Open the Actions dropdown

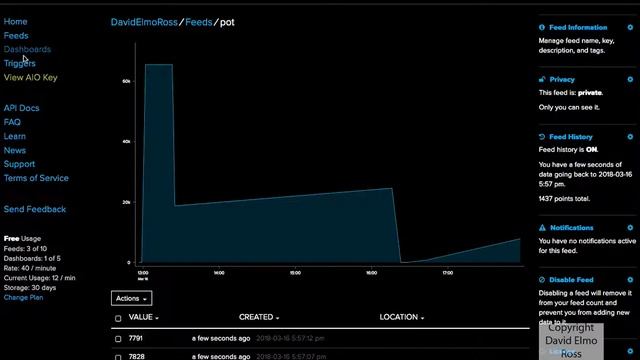pos(131,298)
